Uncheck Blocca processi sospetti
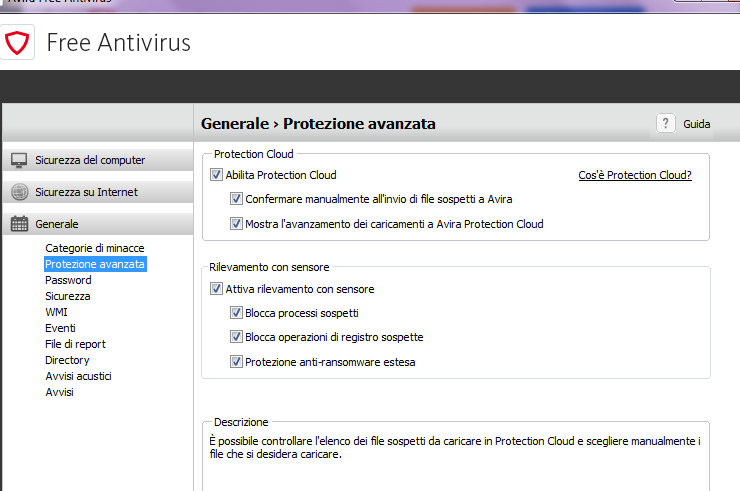 (x=236, y=313)
